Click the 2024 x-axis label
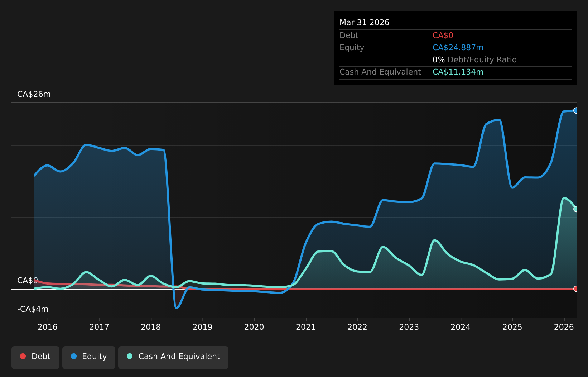Viewport: 588px width, 377px height. (461, 327)
